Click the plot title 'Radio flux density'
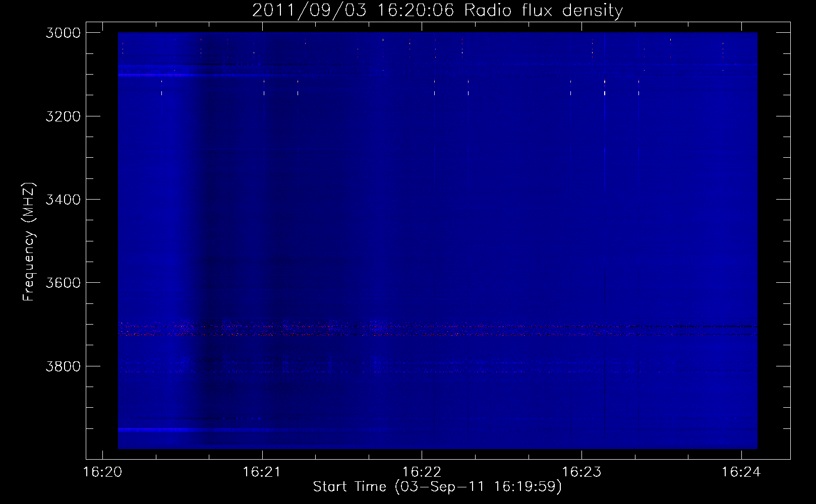 pyautogui.click(x=543, y=10)
